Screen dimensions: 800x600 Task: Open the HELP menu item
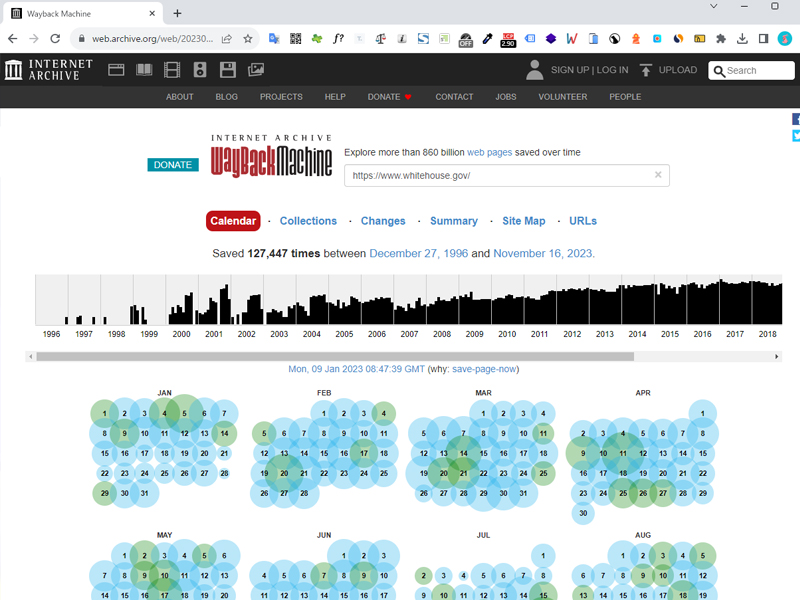click(335, 97)
